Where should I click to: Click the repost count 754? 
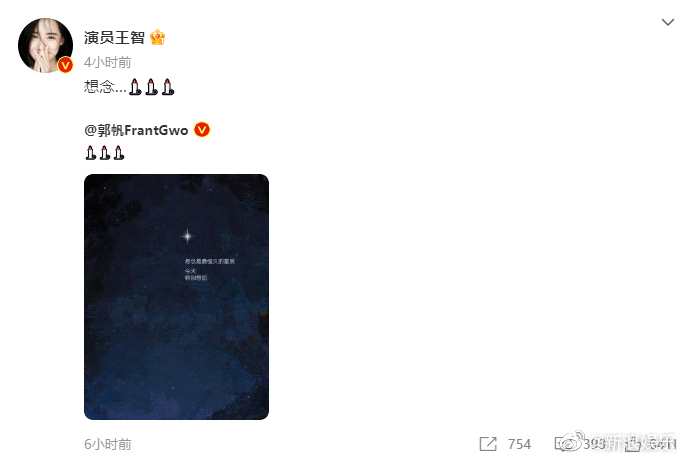[519, 444]
